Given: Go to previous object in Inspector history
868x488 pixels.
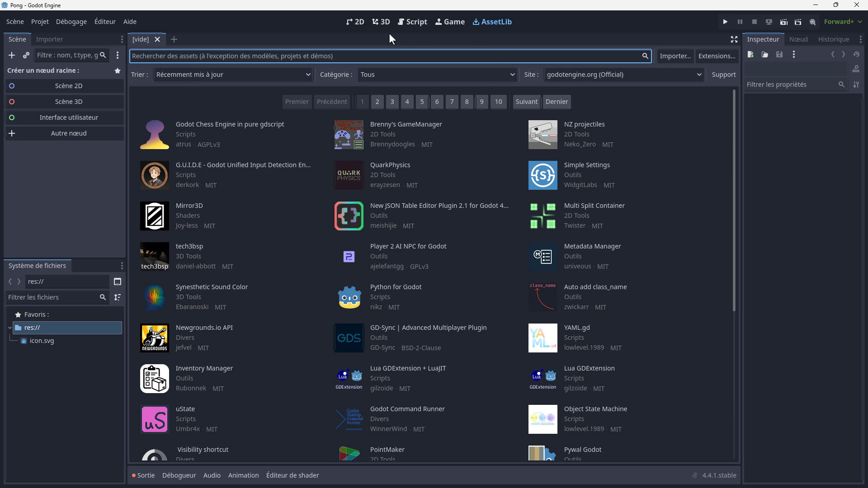Looking at the screenshot, I should (833, 55).
